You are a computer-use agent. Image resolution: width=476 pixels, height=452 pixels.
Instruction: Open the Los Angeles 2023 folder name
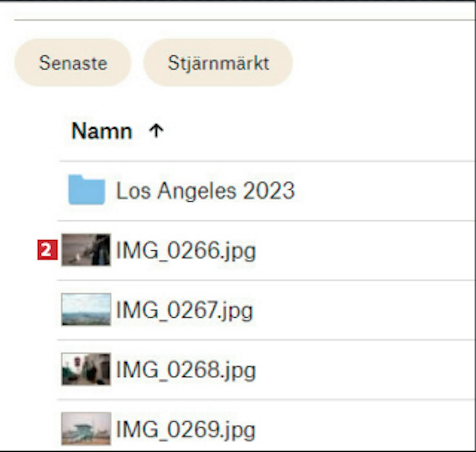[x=206, y=191]
